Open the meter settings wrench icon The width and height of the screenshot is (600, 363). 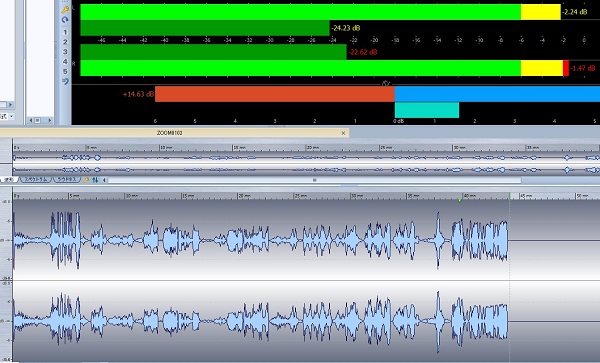click(65, 10)
